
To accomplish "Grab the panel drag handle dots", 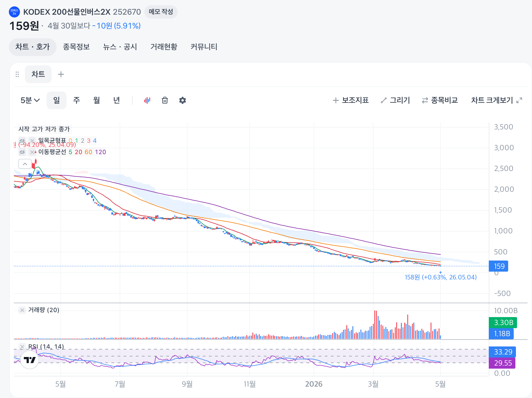I will pyautogui.click(x=17, y=74).
